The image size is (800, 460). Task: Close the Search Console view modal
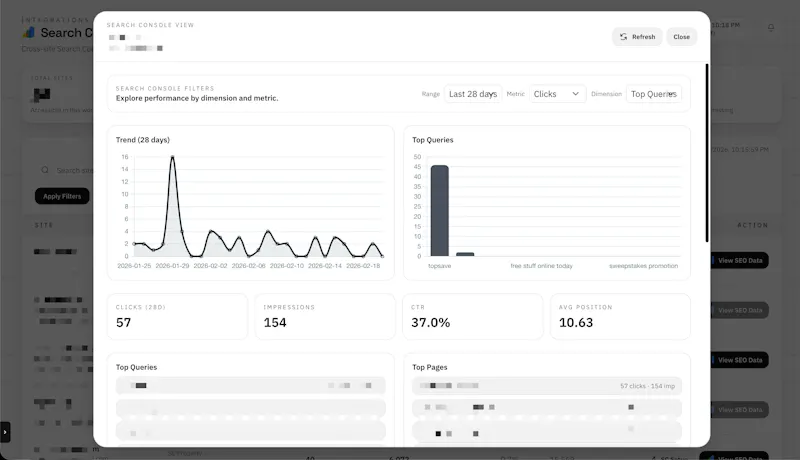click(681, 37)
